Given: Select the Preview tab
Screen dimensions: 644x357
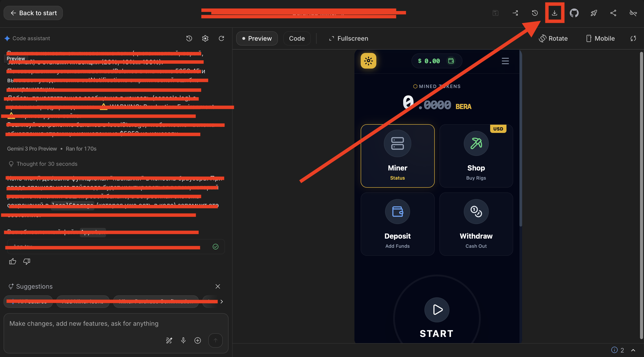Looking at the screenshot, I should [x=257, y=38].
